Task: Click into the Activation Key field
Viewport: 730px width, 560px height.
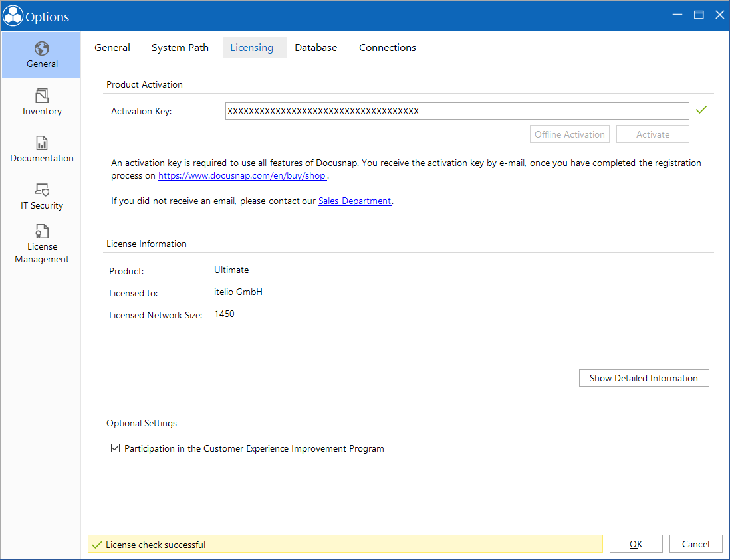Action: tap(457, 111)
